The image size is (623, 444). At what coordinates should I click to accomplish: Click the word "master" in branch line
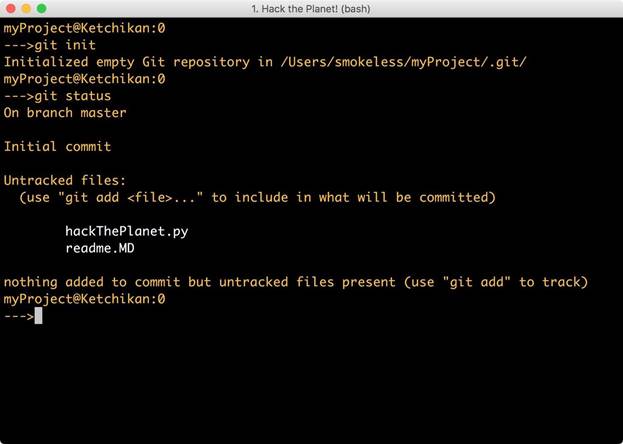(x=103, y=113)
